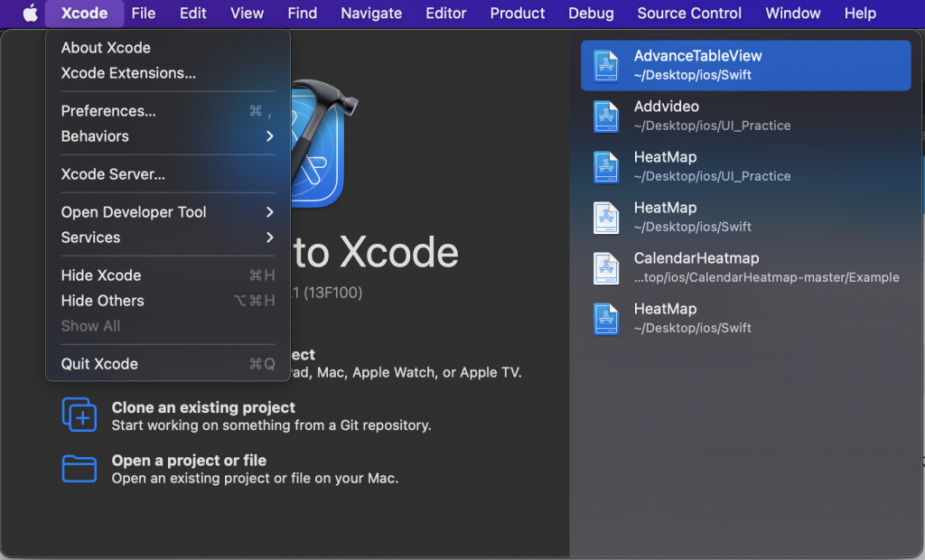Click the Xcode hammer app logo
Image resolution: width=925 pixels, height=560 pixels.
322,143
